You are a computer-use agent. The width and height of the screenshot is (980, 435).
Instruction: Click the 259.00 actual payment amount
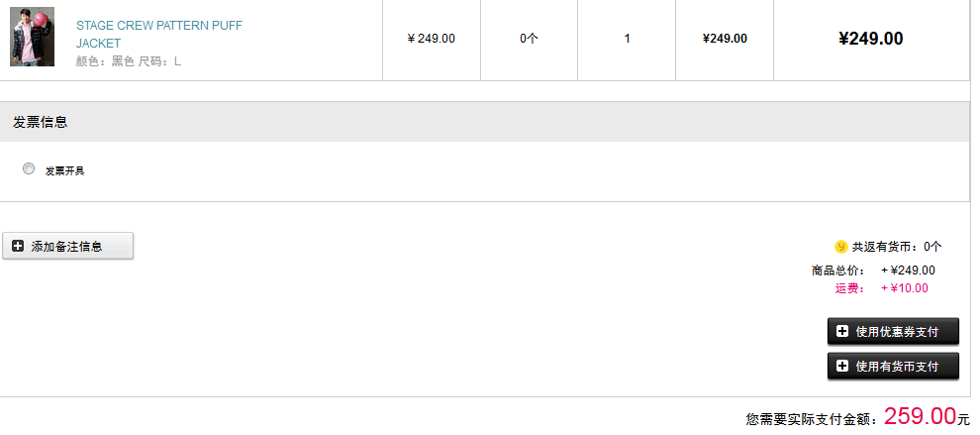(x=920, y=416)
